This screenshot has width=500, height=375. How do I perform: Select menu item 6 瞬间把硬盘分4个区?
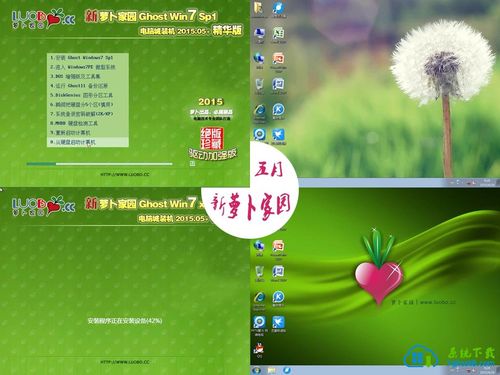(88, 104)
